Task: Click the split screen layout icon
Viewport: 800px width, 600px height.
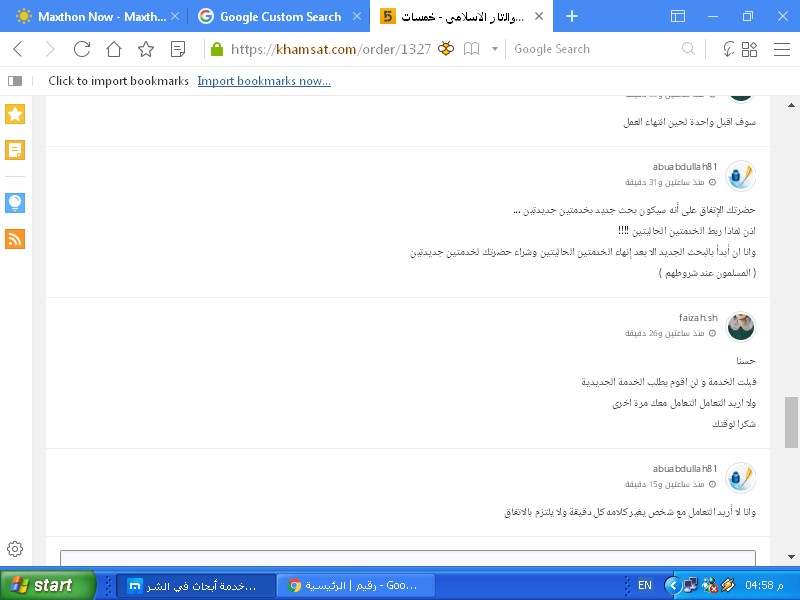Action: pos(678,16)
